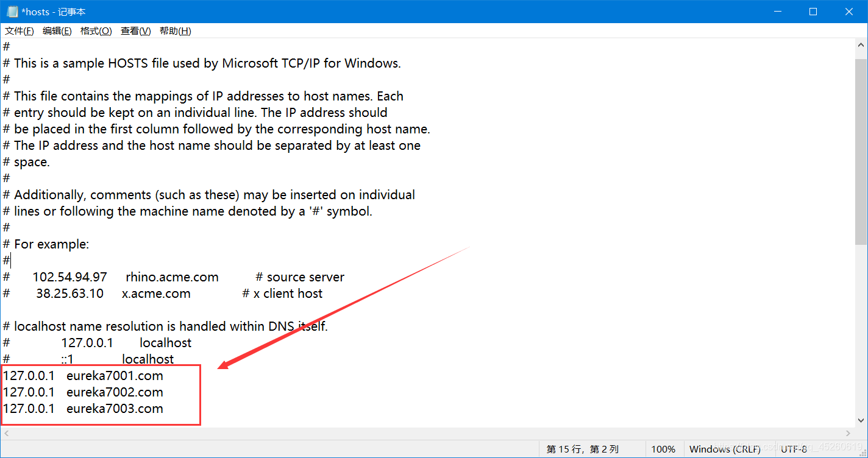Place cursor on the eureka7003.com line

[x=83, y=409]
